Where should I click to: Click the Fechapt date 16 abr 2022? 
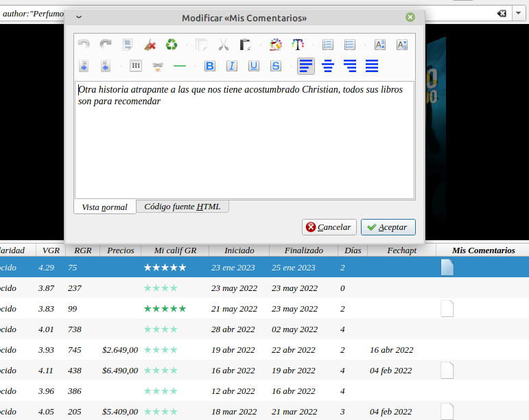(392, 350)
